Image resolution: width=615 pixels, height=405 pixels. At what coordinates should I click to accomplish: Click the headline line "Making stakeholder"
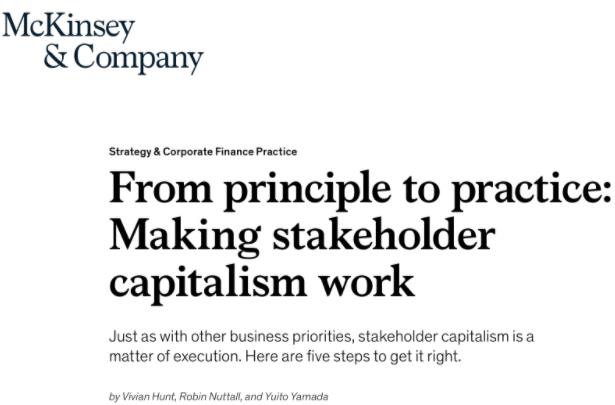(301, 236)
